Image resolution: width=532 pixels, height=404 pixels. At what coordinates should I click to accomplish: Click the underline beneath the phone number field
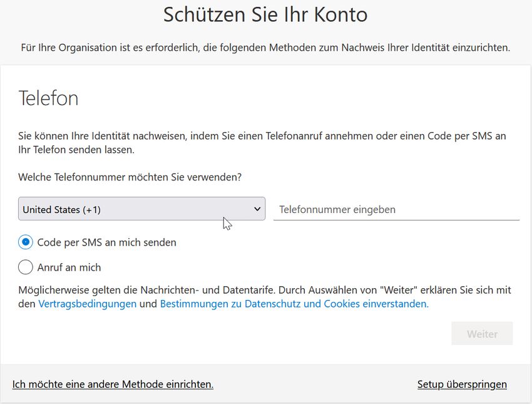point(396,220)
